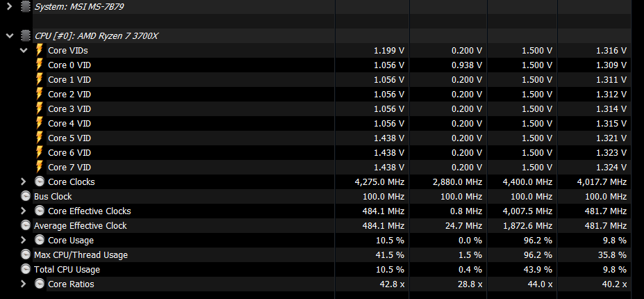Collapse the CPU [#0]: AMD Ryzen 7 3700X section
The height and width of the screenshot is (299, 644).
[x=10, y=36]
